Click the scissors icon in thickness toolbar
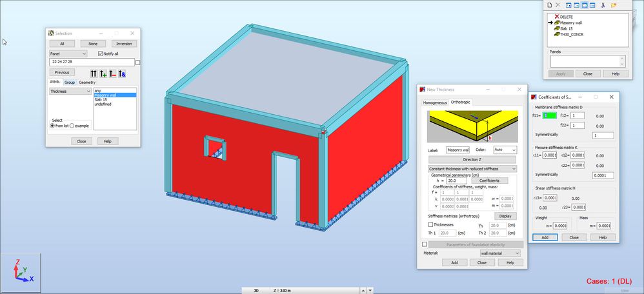The height and width of the screenshot is (294, 644). tap(603, 5)
